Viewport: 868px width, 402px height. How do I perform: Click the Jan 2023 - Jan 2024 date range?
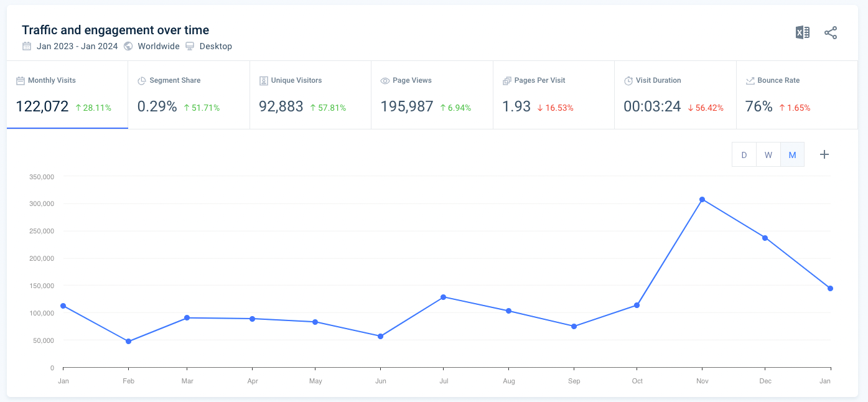pyautogui.click(x=77, y=46)
